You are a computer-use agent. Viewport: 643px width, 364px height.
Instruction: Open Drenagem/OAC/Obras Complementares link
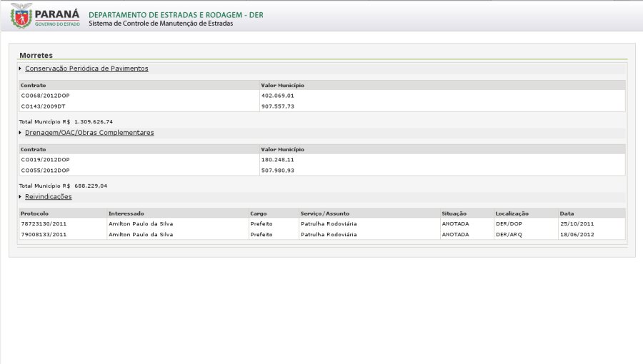click(89, 133)
